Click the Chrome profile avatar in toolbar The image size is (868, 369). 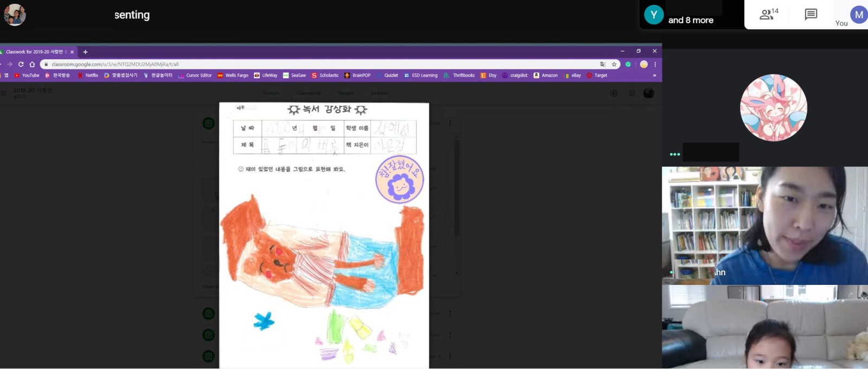[x=643, y=64]
